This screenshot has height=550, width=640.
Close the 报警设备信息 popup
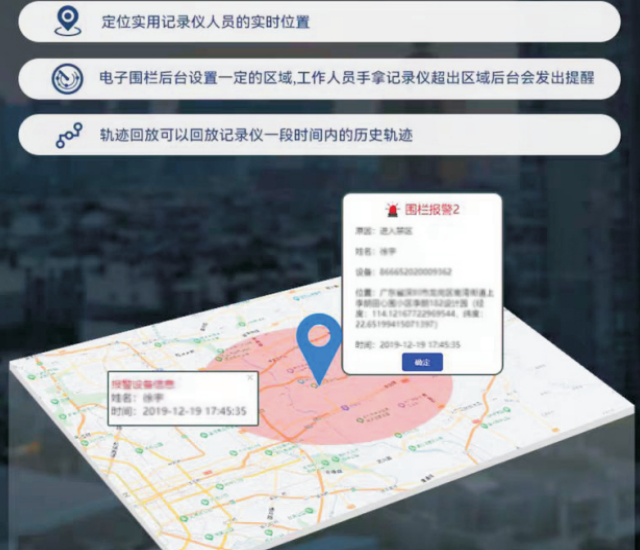(x=250, y=378)
